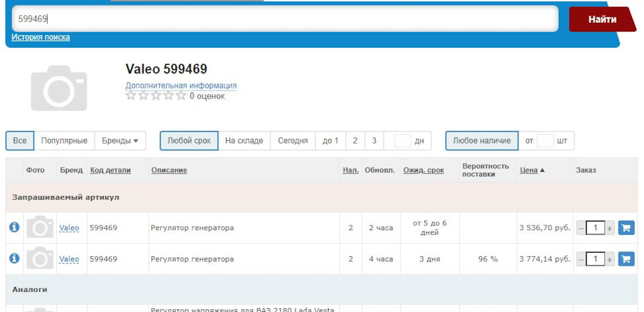Expand 'Дополнительная информация' details
Image resolution: width=644 pixels, height=312 pixels.
180,86
